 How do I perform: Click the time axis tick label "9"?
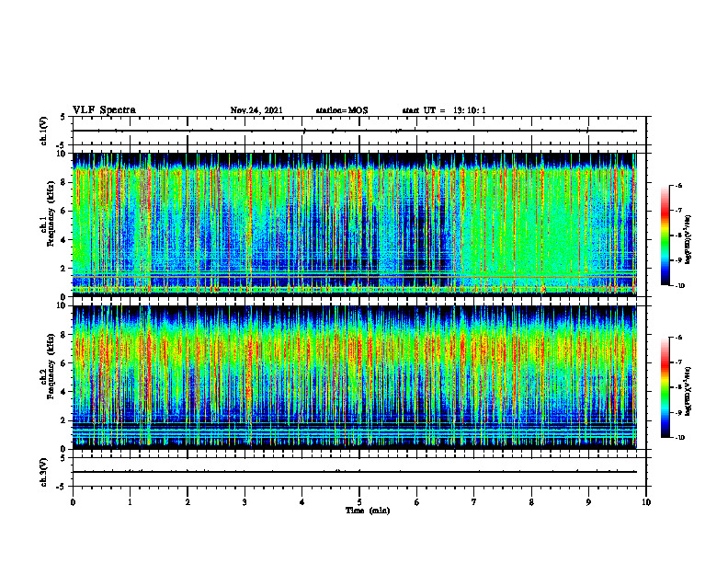tap(588, 502)
